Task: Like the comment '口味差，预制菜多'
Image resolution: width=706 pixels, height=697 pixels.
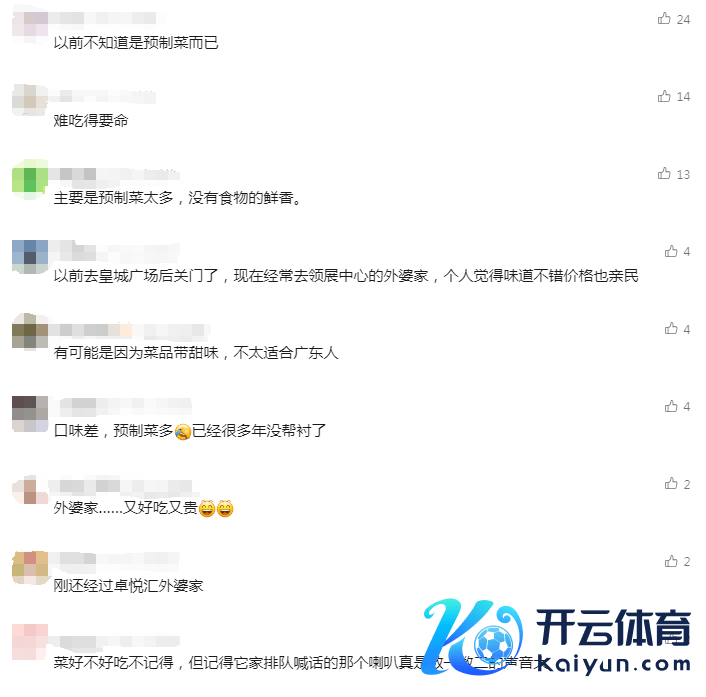Action: point(671,406)
